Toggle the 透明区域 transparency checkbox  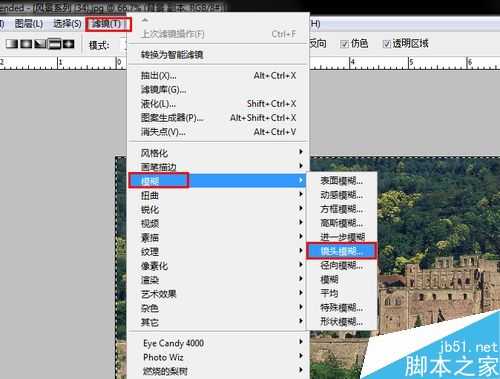[x=387, y=44]
